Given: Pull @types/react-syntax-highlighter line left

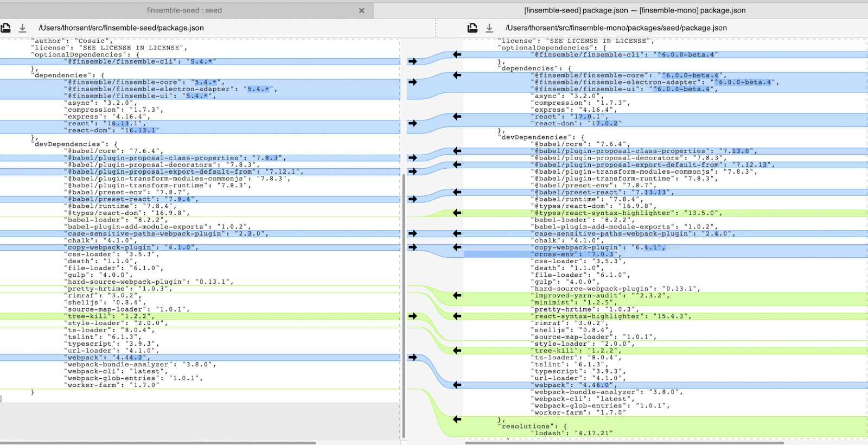Looking at the screenshot, I should 457,213.
